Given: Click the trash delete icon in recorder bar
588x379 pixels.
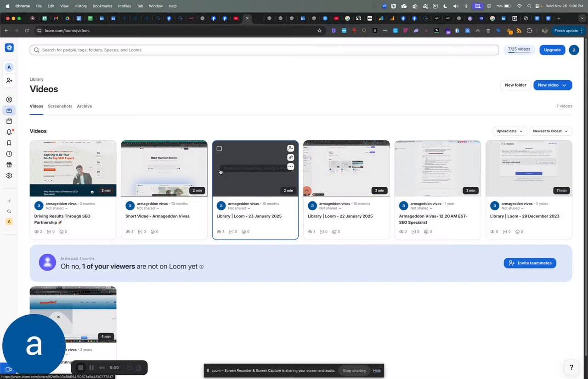Looking at the screenshot, I should click(139, 368).
